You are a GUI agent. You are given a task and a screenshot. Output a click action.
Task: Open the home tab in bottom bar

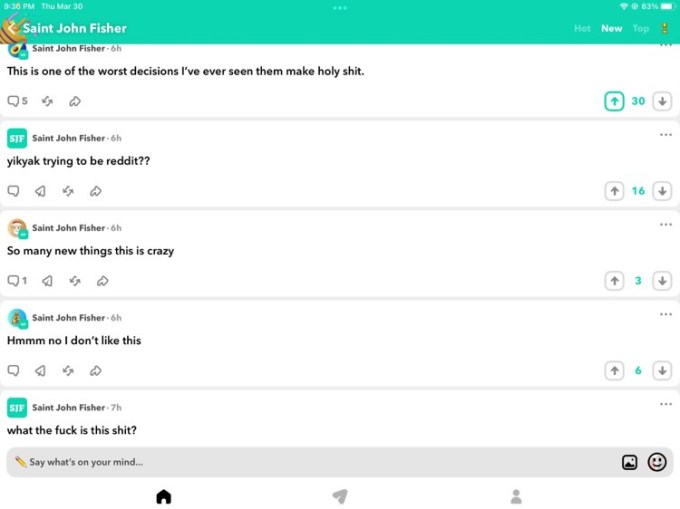(x=164, y=497)
